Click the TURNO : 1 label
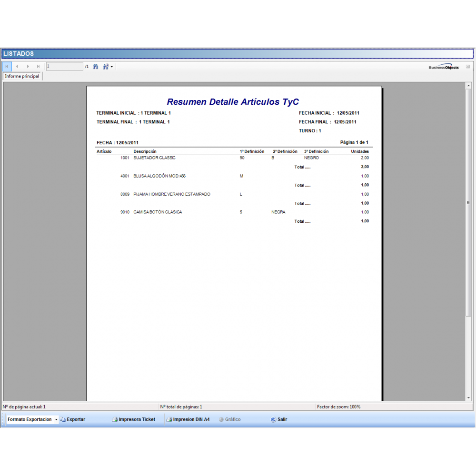Viewport: 476px width, 476px height. click(x=310, y=131)
